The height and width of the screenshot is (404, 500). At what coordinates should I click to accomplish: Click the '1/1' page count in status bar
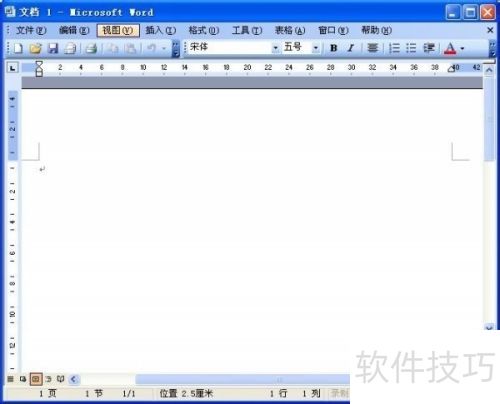click(x=129, y=394)
